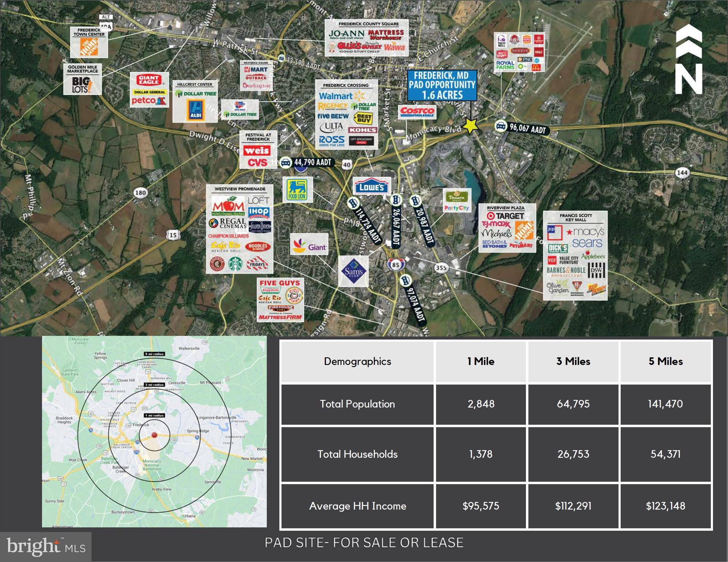Select the 1 Mile column header
728x562 pixels.
[480, 361]
